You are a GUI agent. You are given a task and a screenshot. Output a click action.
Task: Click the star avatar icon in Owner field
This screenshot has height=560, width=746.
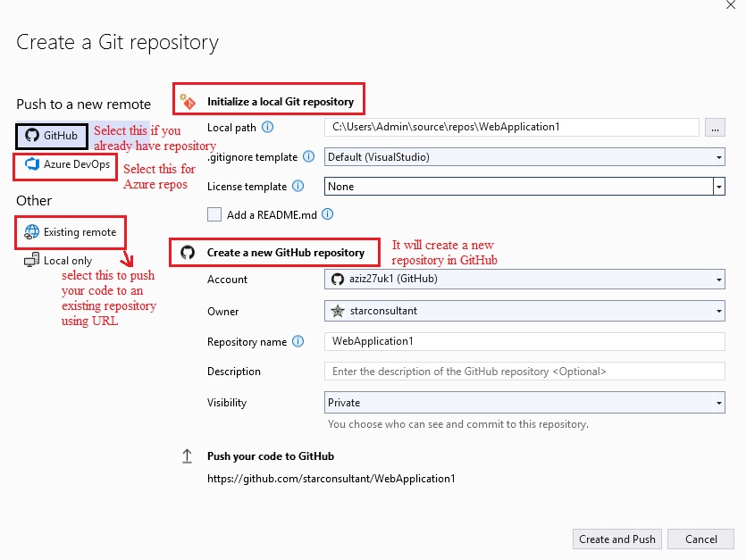[x=338, y=311]
